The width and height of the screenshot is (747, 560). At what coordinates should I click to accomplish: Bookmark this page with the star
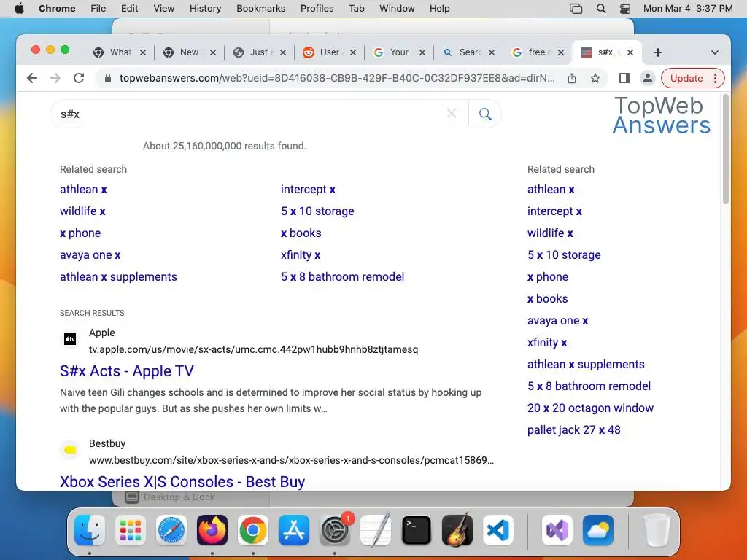pos(595,78)
